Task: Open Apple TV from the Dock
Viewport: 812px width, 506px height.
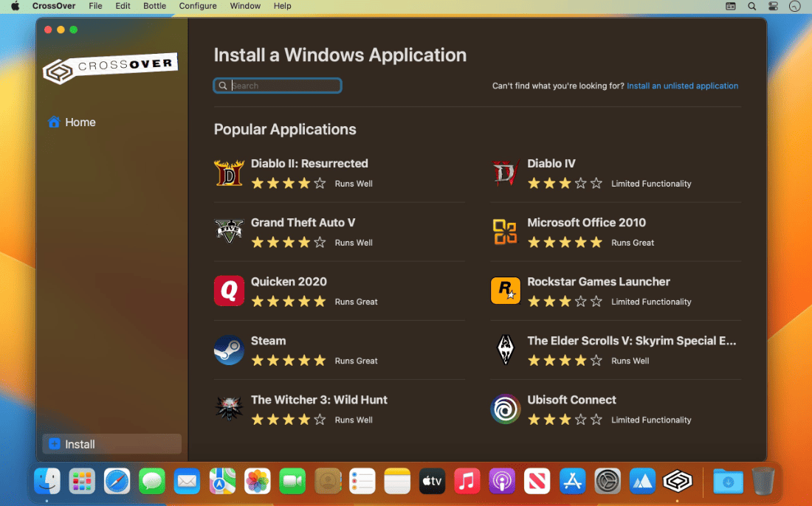Action: tap(433, 481)
